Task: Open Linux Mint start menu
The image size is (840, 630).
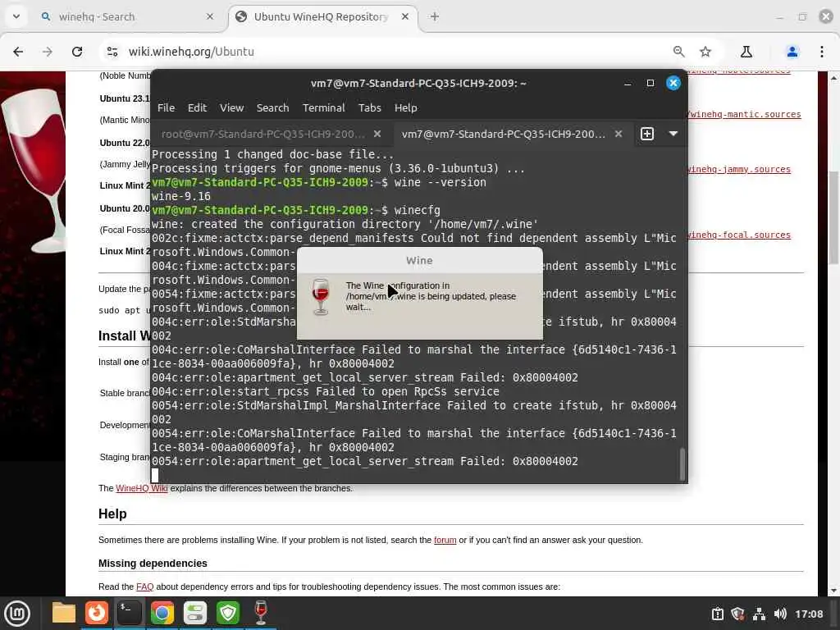Action: pyautogui.click(x=17, y=614)
